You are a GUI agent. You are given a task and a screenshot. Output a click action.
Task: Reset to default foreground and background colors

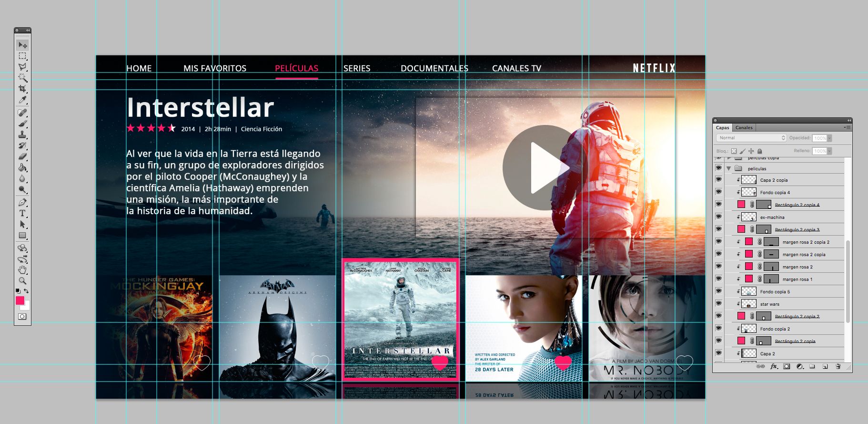(18, 290)
